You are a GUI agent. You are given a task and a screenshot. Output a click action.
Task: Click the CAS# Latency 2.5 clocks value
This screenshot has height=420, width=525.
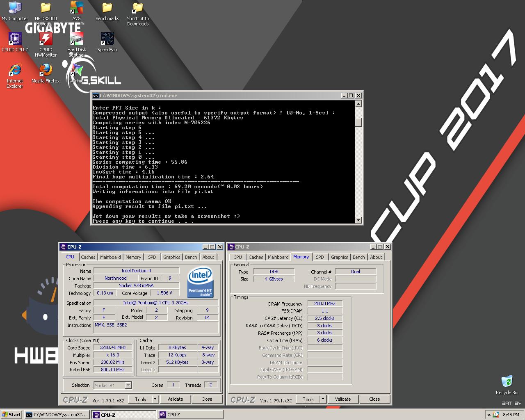coord(325,318)
